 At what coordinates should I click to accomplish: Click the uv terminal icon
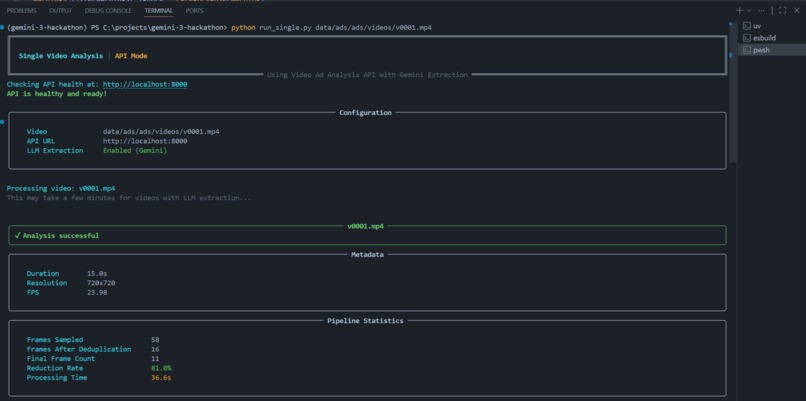[x=746, y=26]
